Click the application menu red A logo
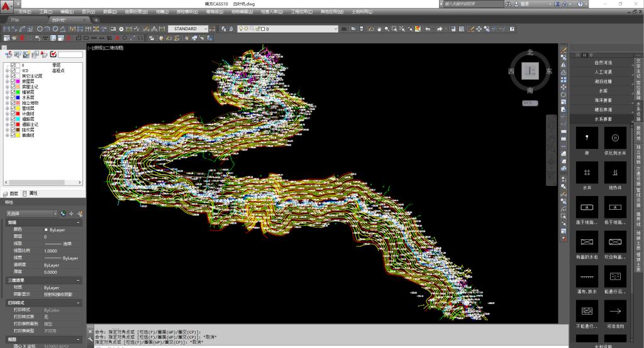Viewport: 644px width, 348px height. [x=7, y=6]
